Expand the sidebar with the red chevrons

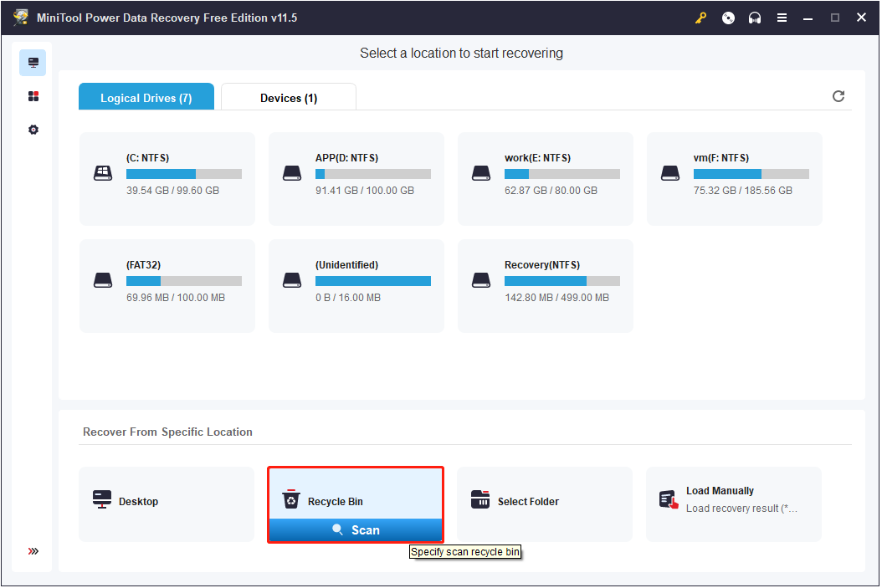click(x=33, y=551)
